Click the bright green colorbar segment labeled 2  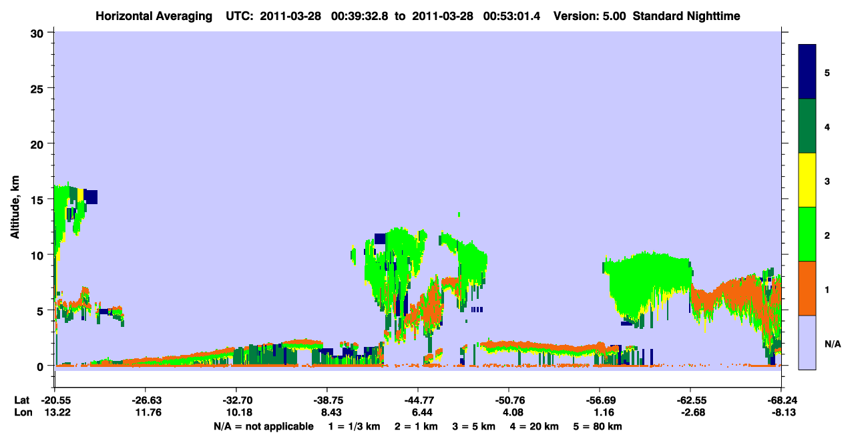[807, 234]
